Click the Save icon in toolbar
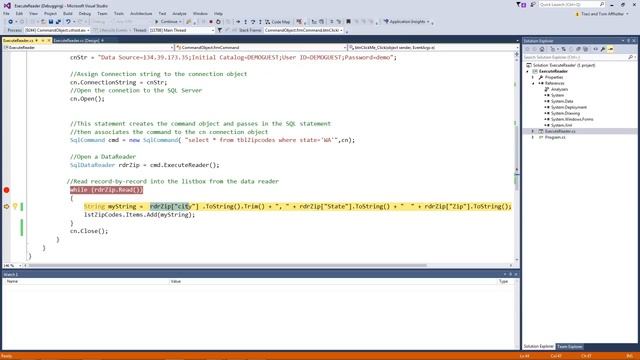 click(51, 22)
